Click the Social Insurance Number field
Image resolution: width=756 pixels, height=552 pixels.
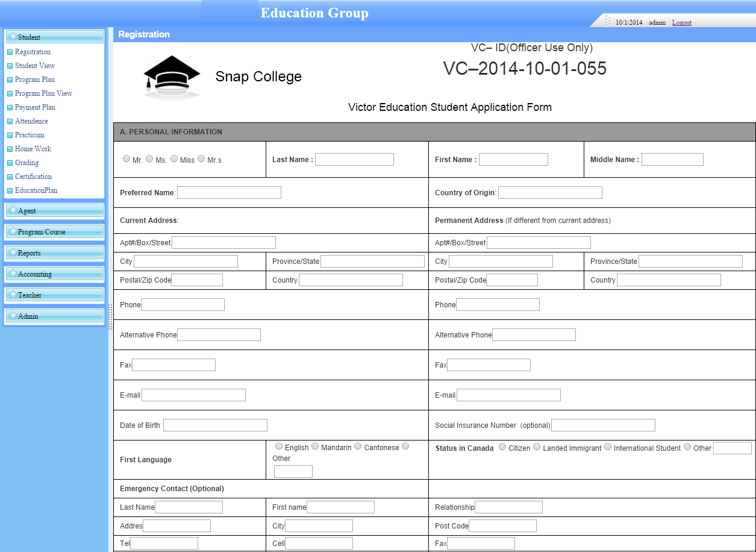tap(603, 425)
